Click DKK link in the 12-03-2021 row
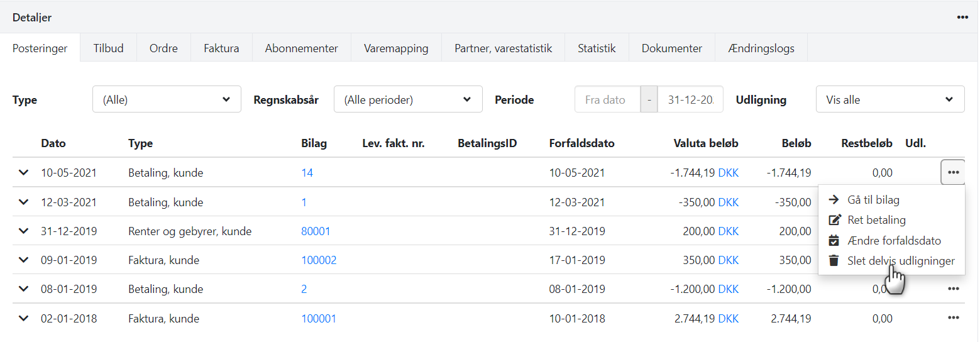Image resolution: width=980 pixels, height=342 pixels. point(729,202)
